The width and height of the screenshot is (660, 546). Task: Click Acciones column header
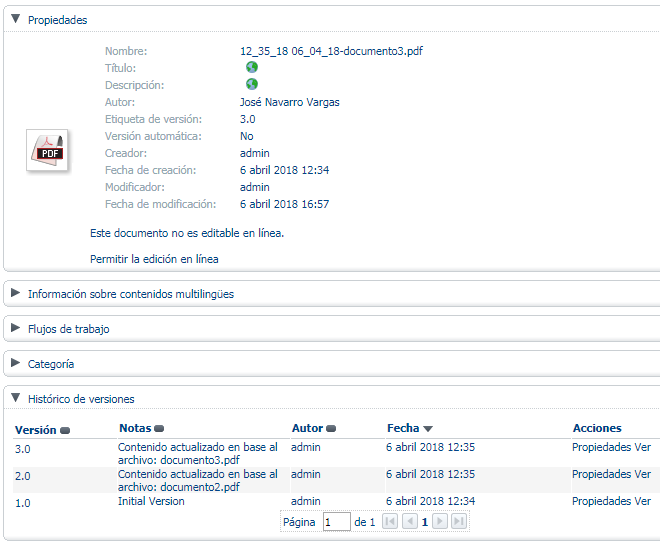tap(597, 428)
